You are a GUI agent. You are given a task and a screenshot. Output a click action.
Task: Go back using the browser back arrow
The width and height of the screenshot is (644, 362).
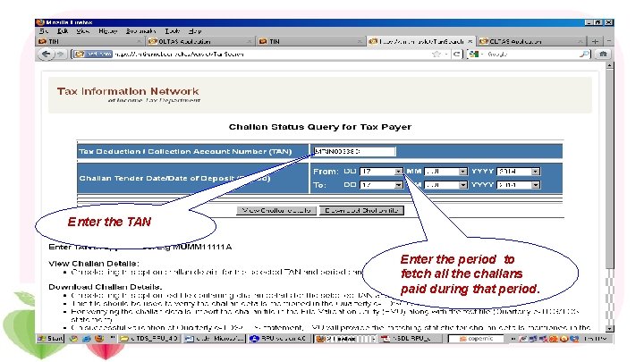(46, 54)
